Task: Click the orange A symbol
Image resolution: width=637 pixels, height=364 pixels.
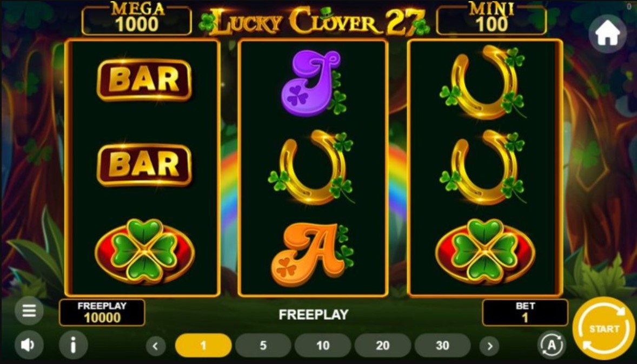Action: coord(313,254)
